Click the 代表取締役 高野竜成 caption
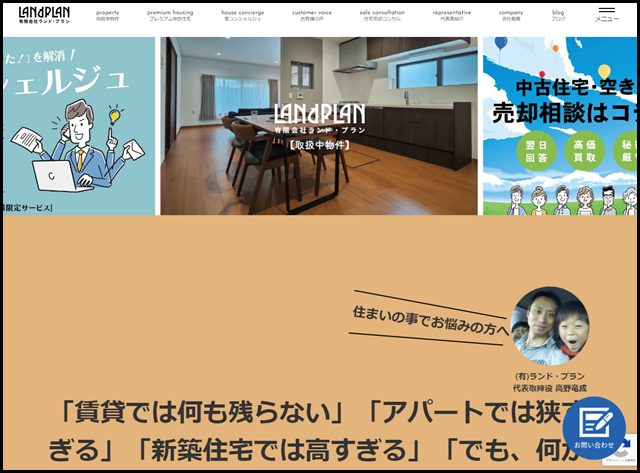Image resolution: width=640 pixels, height=473 pixels. 549,388
